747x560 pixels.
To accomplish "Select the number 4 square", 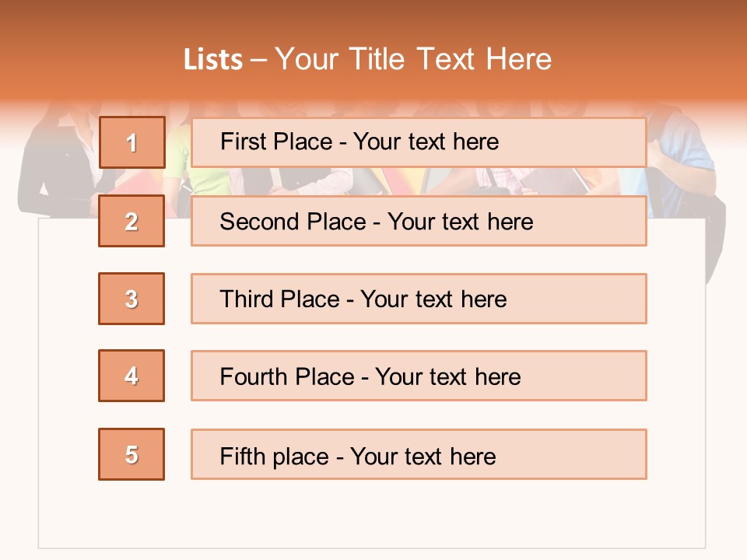I will pos(132,376).
